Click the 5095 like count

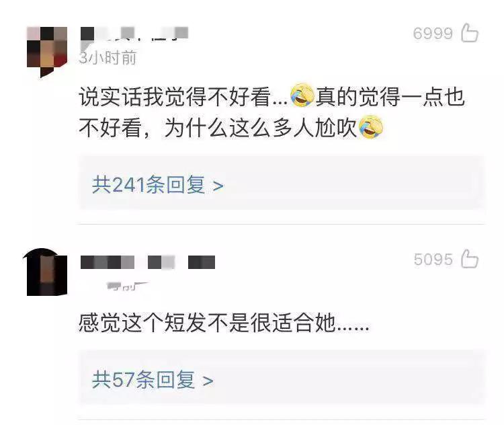tap(433, 260)
